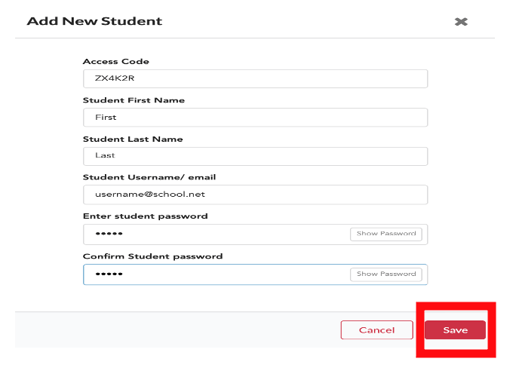513x380 pixels.
Task: Click the Enter student password label
Action: tap(145, 216)
